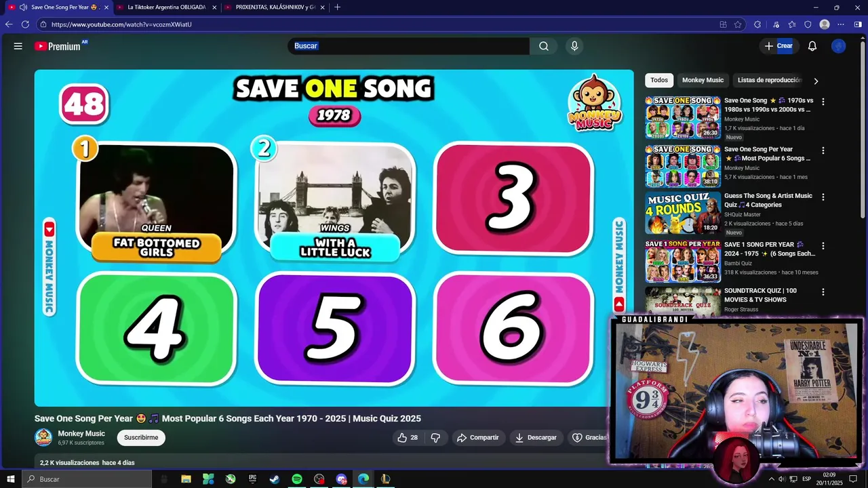Image resolution: width=868 pixels, height=488 pixels.
Task: Dislike the video with thumbs-down
Action: (435, 438)
